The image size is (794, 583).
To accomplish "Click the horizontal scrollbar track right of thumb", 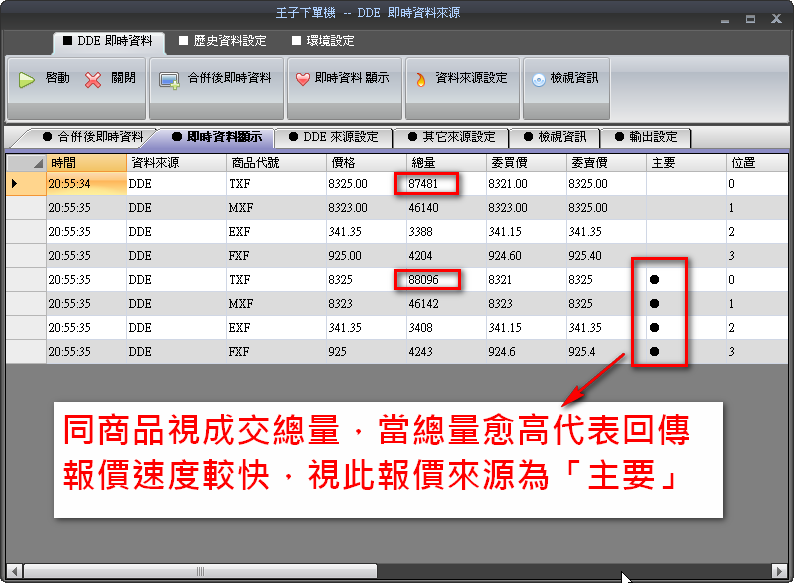I will [574, 571].
